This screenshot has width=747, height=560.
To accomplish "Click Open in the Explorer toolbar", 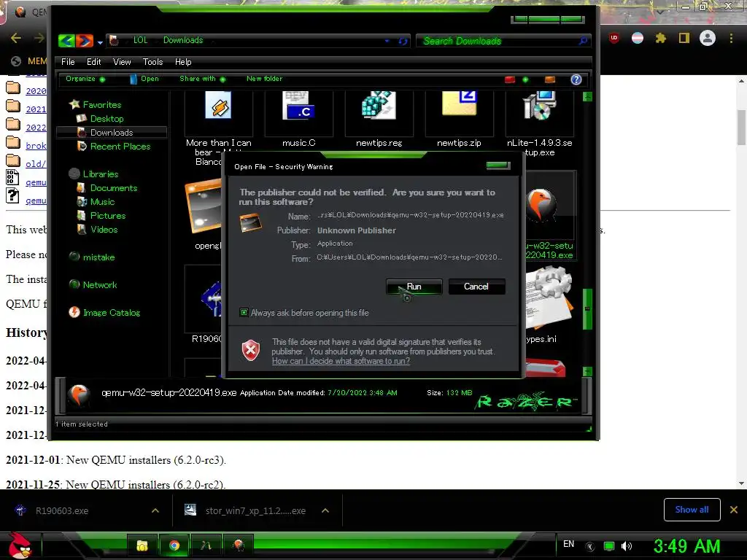I will (144, 79).
